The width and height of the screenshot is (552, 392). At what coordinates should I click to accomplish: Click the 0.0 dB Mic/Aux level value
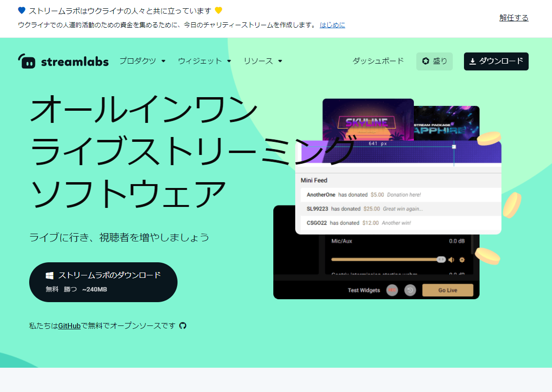click(x=457, y=241)
